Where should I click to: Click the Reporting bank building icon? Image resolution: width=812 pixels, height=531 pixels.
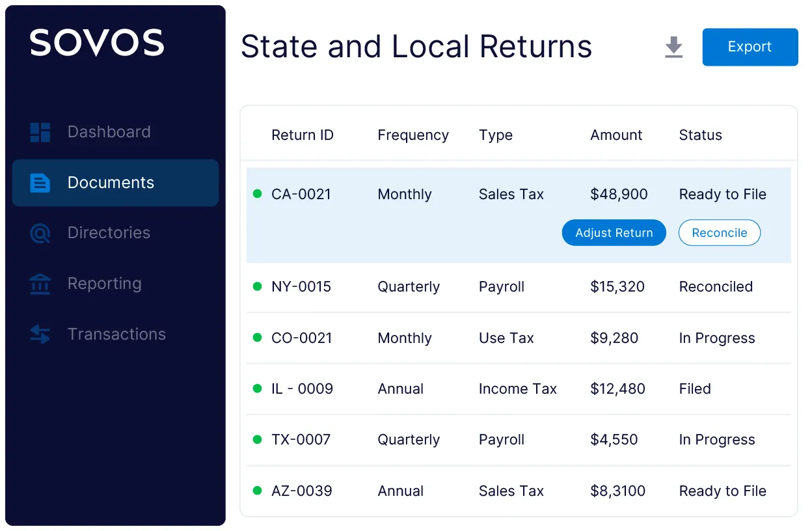point(40,284)
